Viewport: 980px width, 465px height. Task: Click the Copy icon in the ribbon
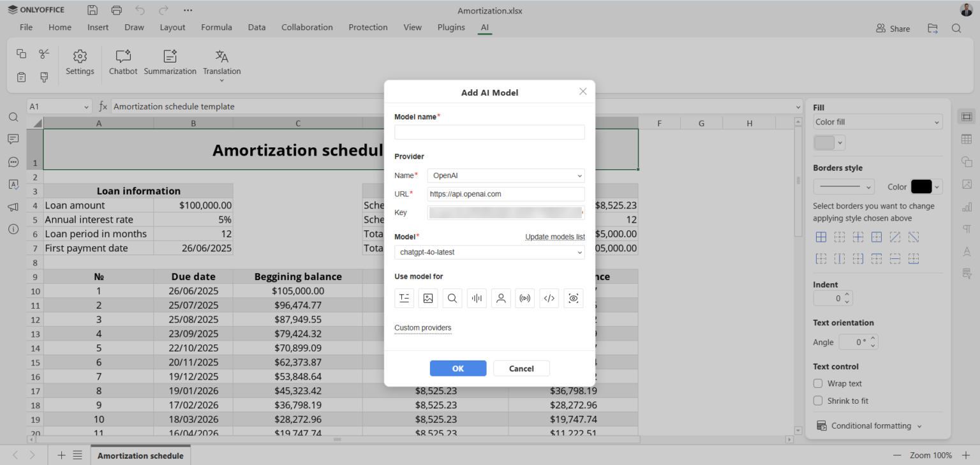coord(21,54)
